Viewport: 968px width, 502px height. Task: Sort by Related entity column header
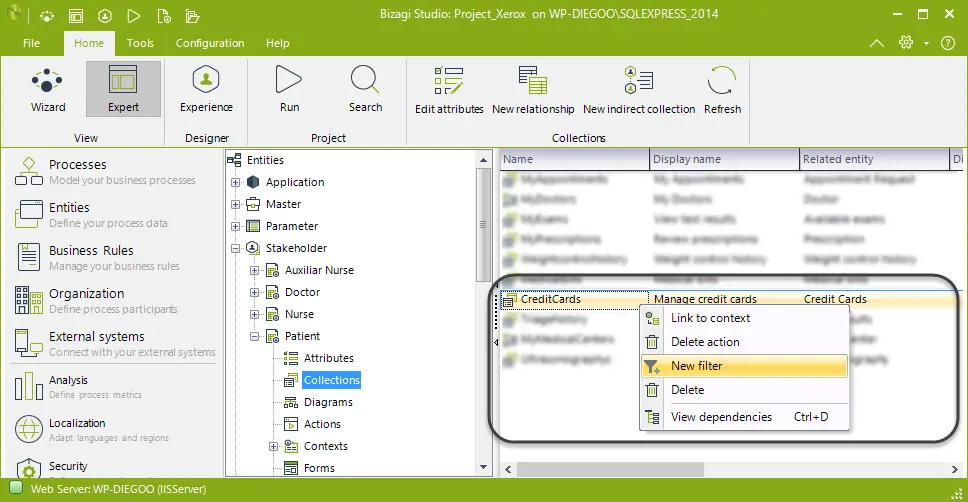click(x=874, y=159)
